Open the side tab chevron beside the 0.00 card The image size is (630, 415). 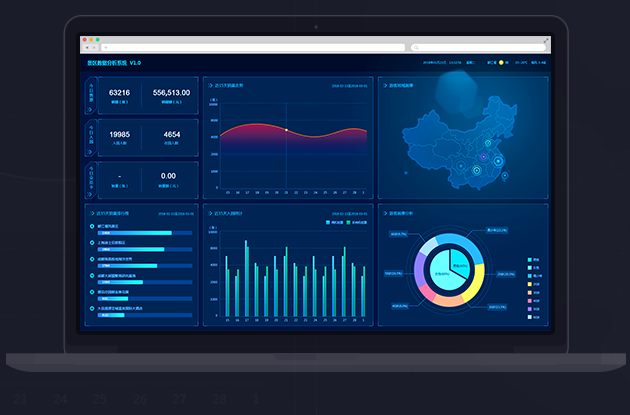pyautogui.click(x=90, y=194)
